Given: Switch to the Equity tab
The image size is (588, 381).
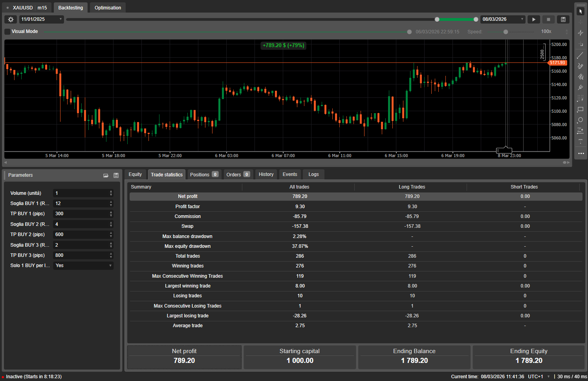Looking at the screenshot, I should point(135,174).
